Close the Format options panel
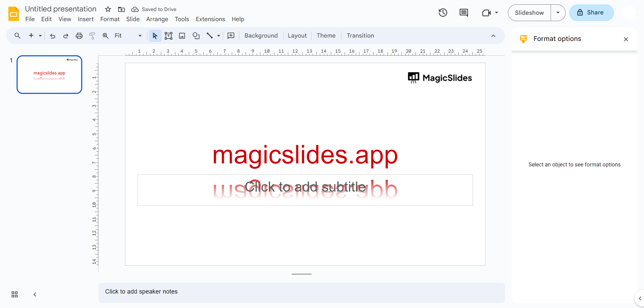The height and width of the screenshot is (308, 644). tap(626, 39)
